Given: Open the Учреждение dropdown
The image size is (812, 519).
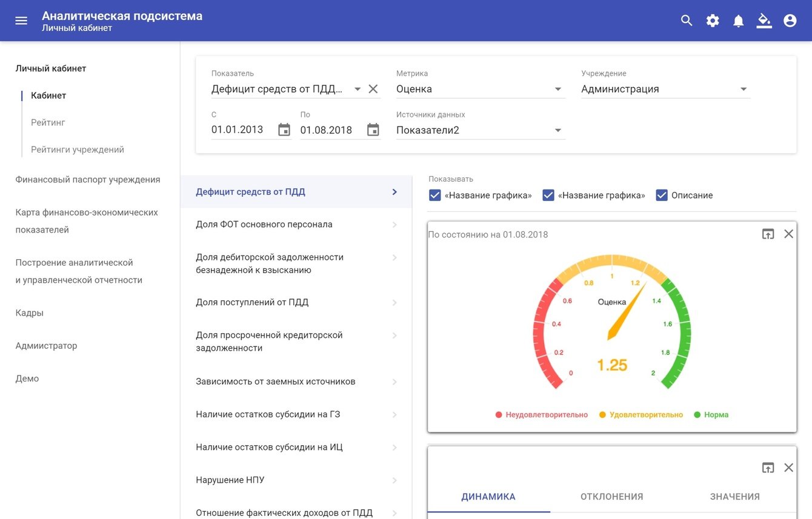Looking at the screenshot, I should pyautogui.click(x=743, y=89).
